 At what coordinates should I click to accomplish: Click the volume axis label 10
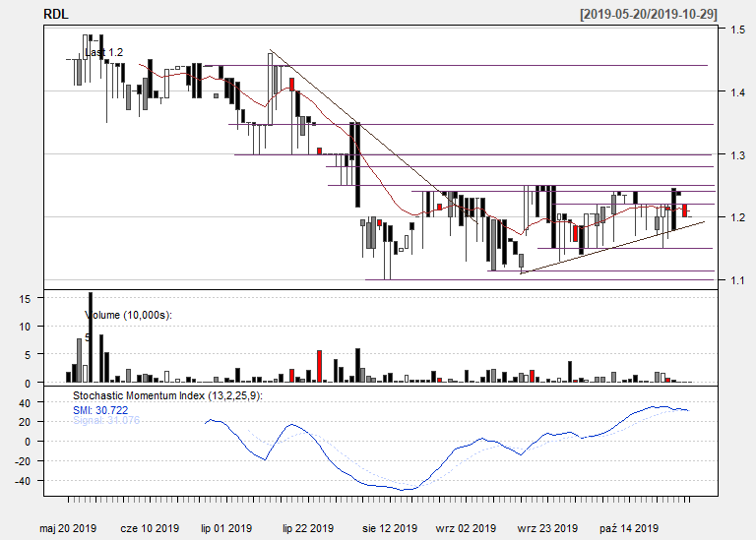coord(25,327)
